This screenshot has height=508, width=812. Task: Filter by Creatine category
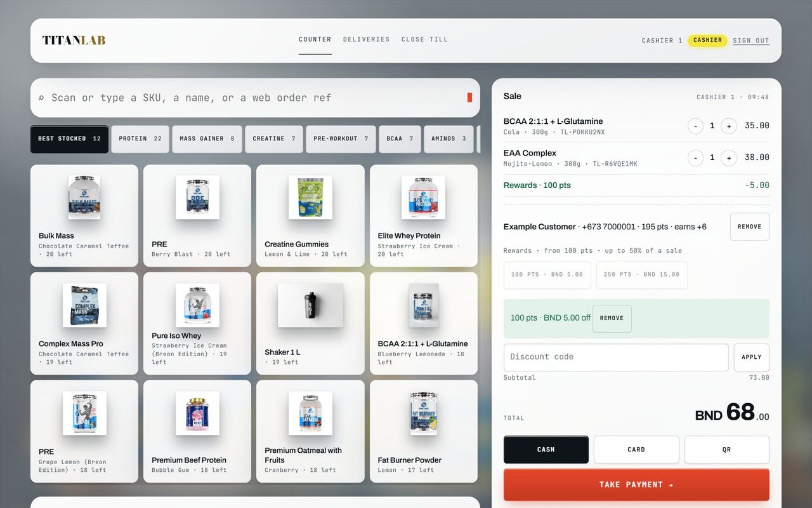(x=274, y=139)
